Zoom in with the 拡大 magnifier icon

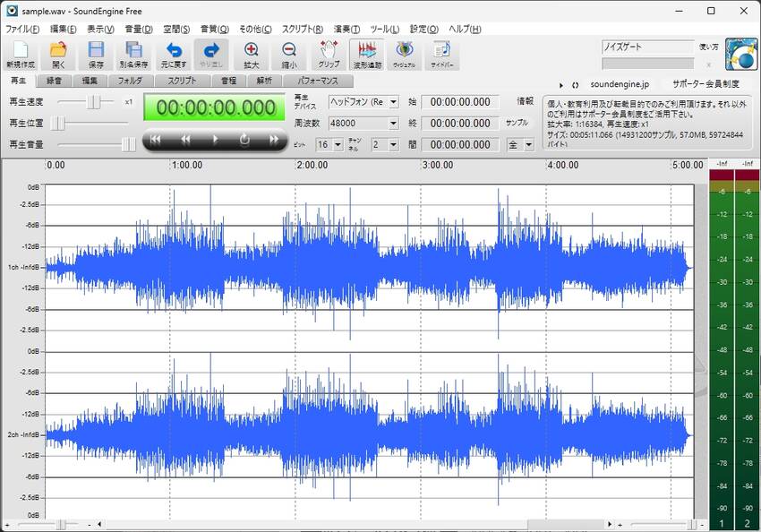coord(251,55)
